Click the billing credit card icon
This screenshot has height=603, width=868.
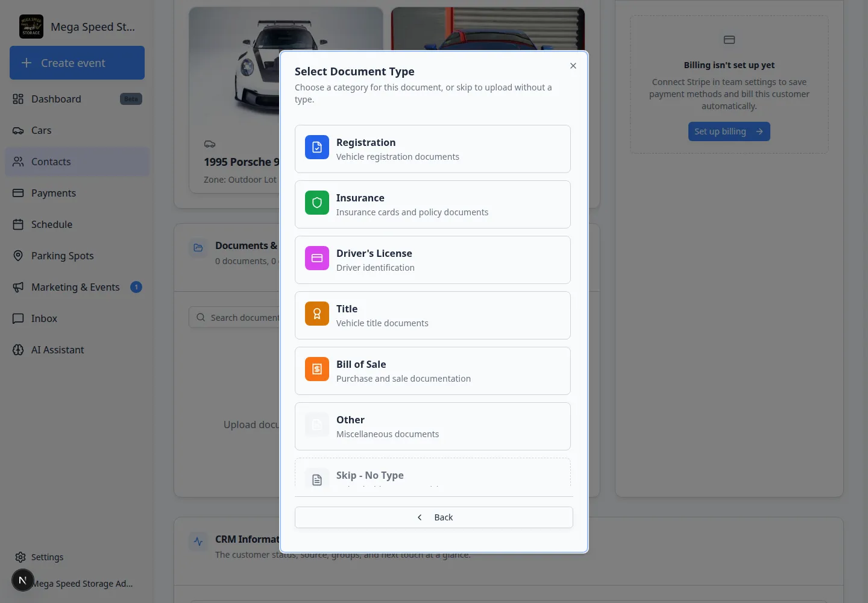(729, 40)
